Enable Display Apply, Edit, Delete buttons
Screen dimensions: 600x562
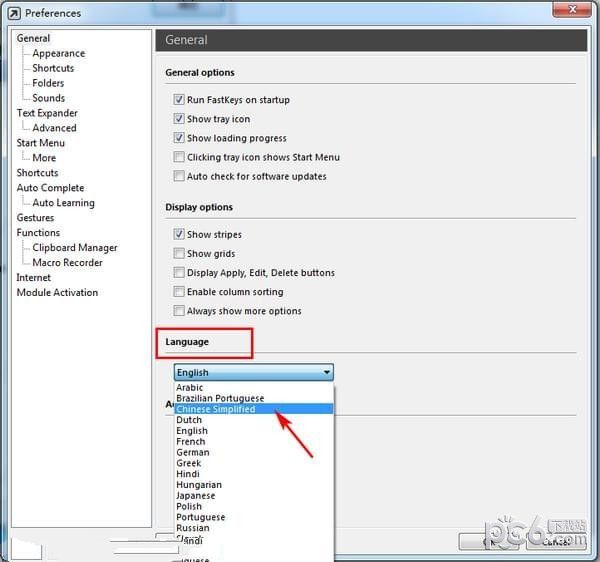[x=179, y=272]
